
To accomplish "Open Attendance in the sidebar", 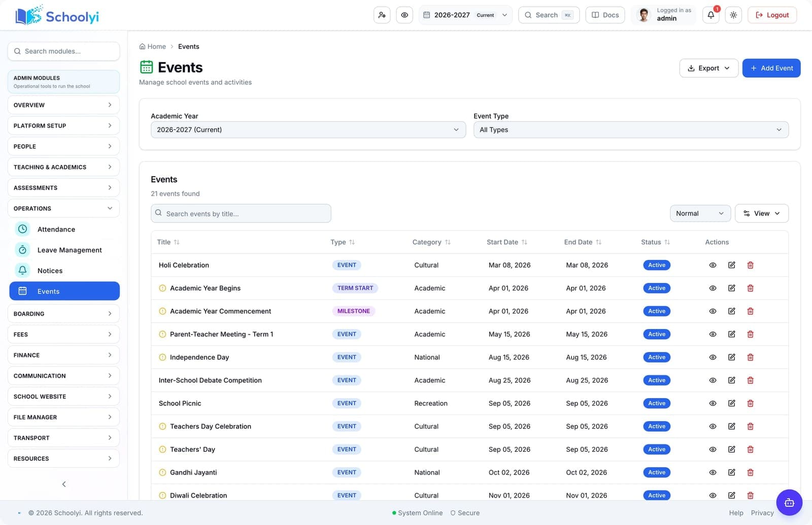I will point(64,229).
